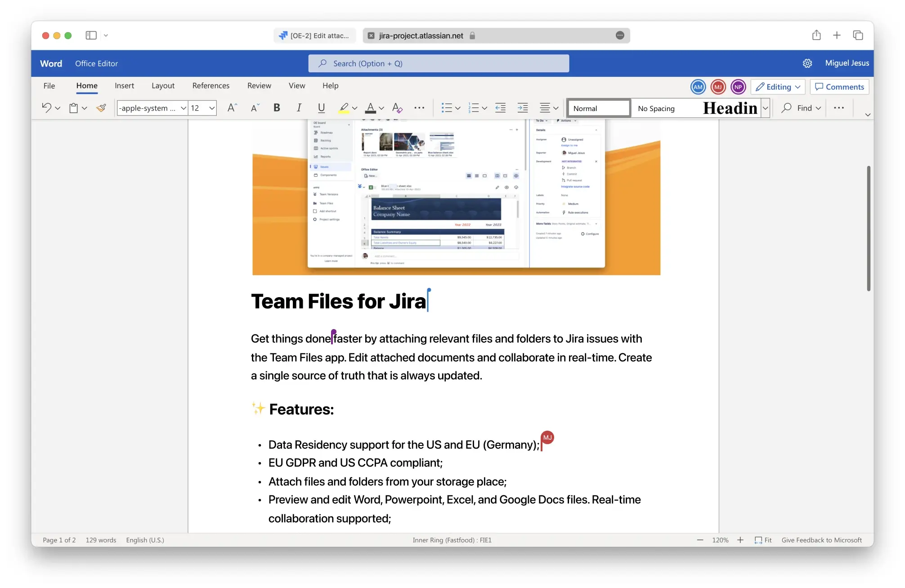905x588 pixels.
Task: Toggle the Safari sidebar icon
Action: point(91,35)
